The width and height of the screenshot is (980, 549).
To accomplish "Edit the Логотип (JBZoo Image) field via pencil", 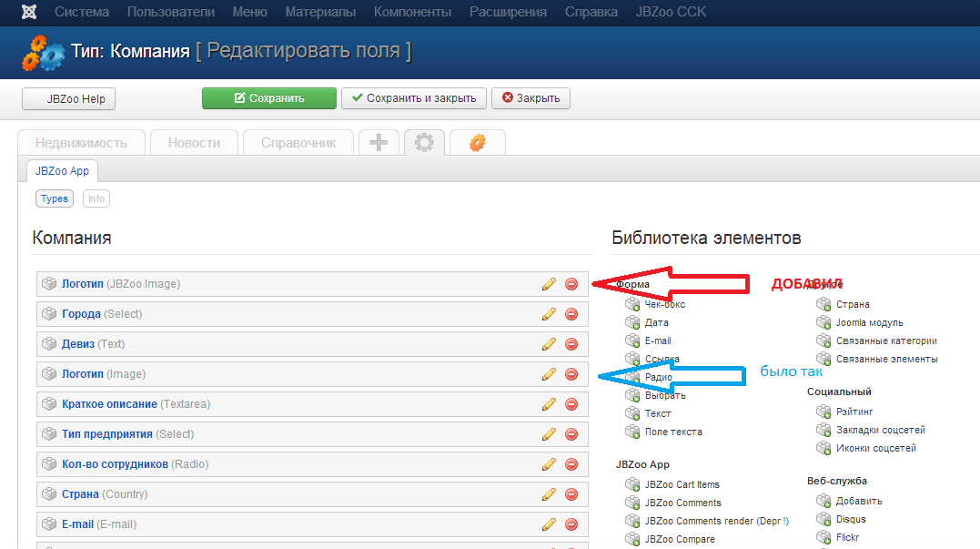I will (549, 284).
